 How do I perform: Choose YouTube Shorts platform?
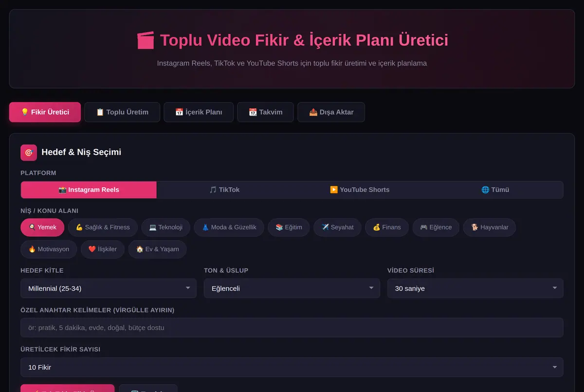tap(360, 190)
